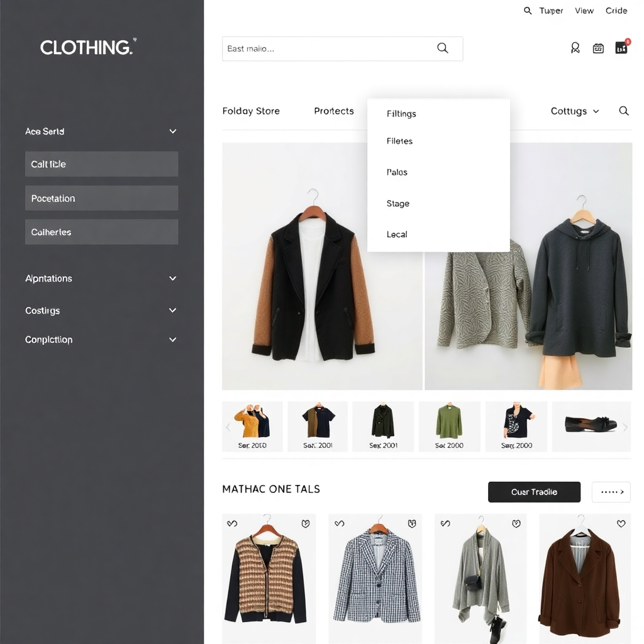The image size is (644, 644).
Task: Open the Folday Store link
Action: [x=251, y=111]
